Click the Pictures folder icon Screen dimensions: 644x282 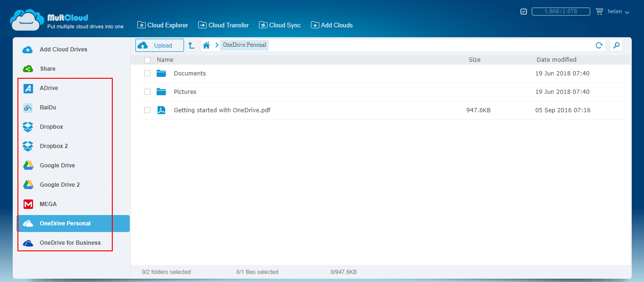point(161,91)
